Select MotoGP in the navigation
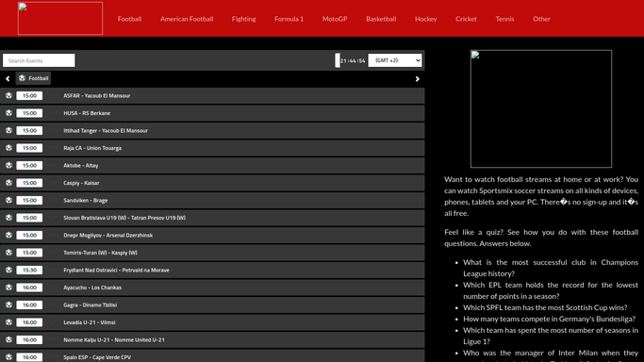The height and width of the screenshot is (362, 644). pos(335,19)
